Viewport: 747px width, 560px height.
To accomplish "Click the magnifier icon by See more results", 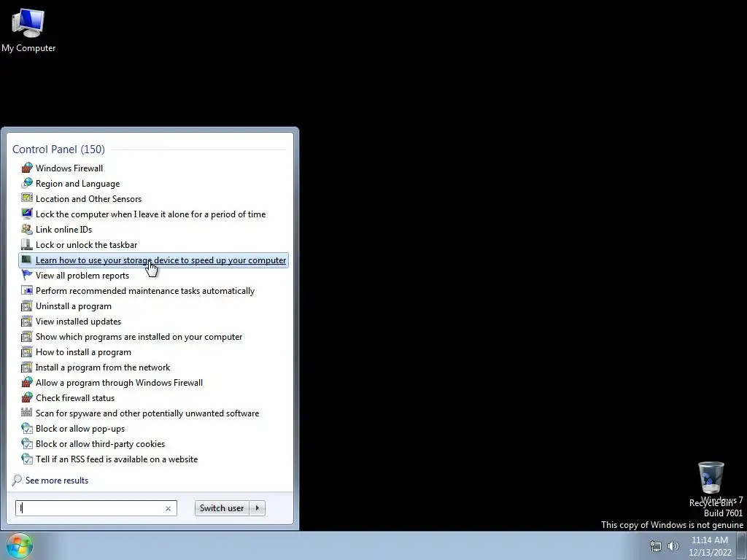I will tap(18, 480).
